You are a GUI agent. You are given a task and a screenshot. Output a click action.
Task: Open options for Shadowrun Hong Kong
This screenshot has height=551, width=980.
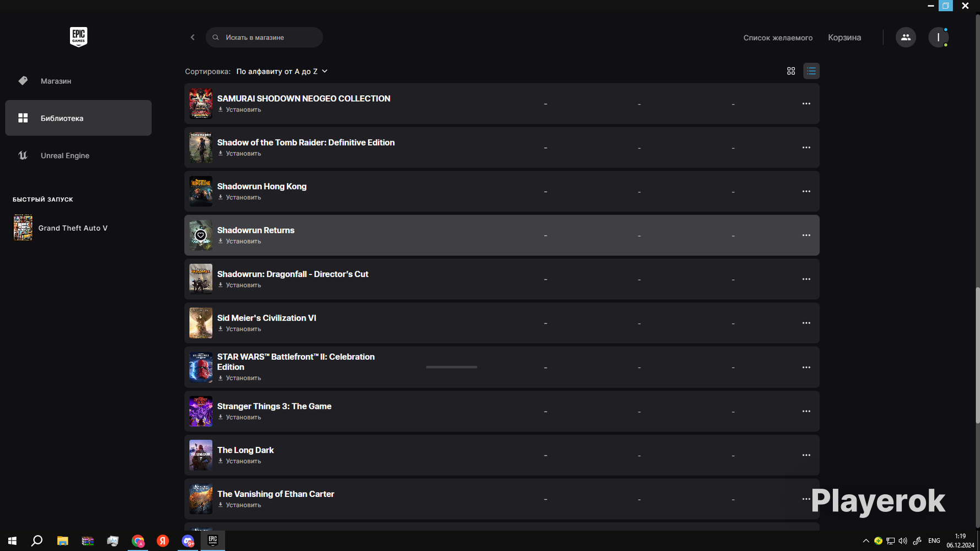806,191
